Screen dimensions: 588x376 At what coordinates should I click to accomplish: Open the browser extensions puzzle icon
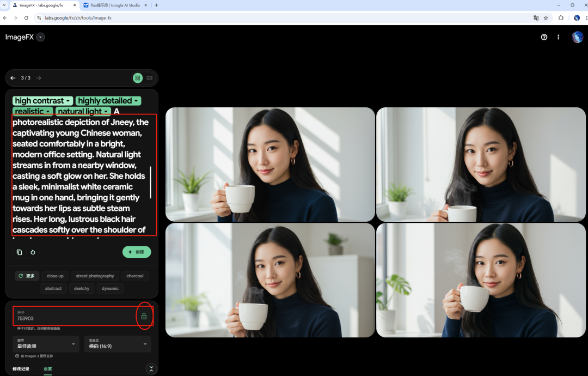561,17
